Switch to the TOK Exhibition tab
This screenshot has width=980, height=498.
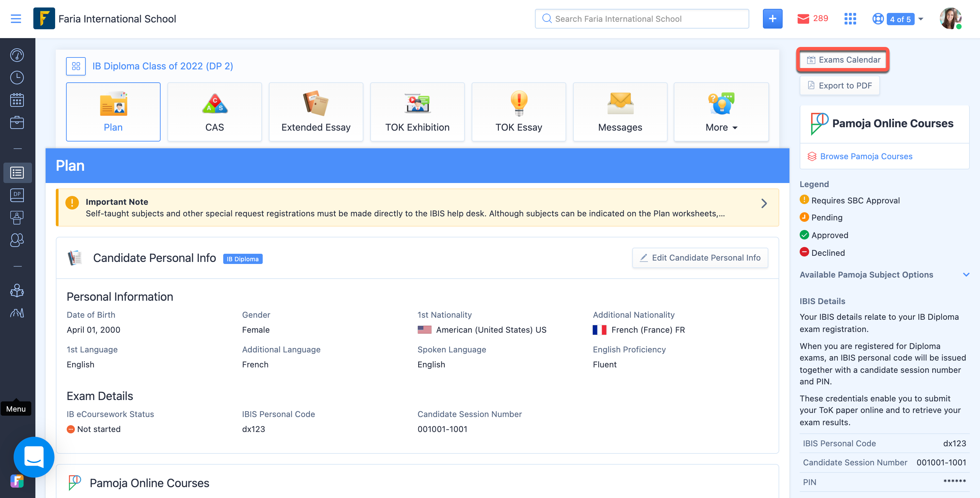click(417, 112)
